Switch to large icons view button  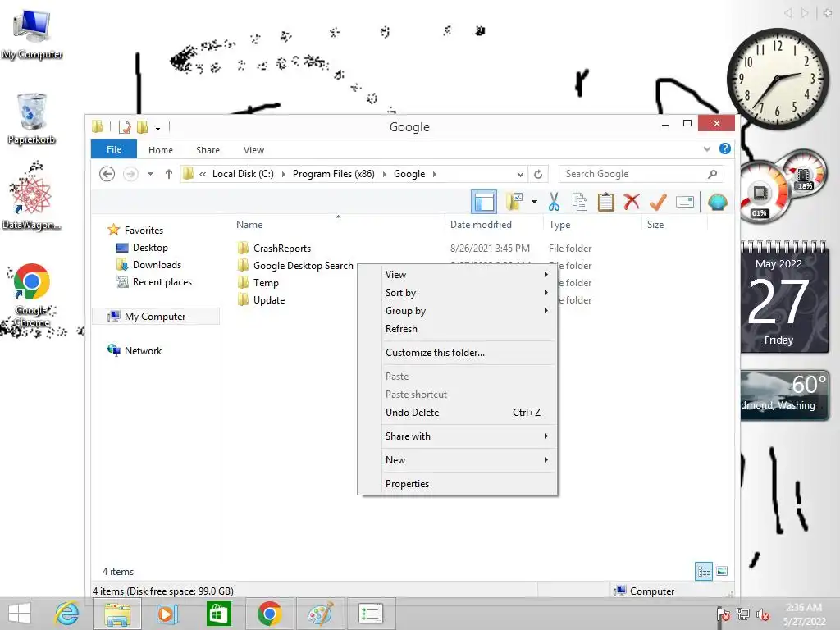click(722, 571)
